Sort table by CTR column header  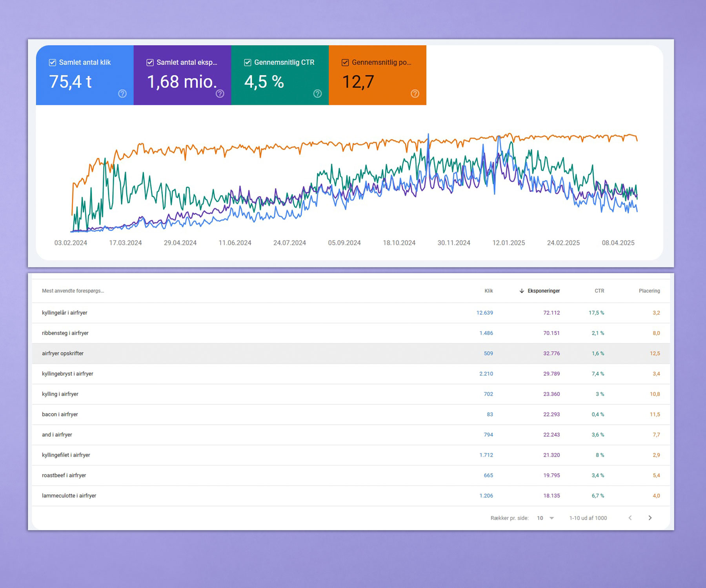click(599, 291)
